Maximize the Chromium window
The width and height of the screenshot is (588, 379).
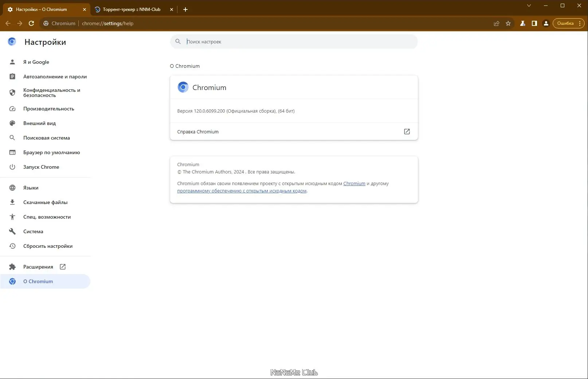[x=562, y=5]
